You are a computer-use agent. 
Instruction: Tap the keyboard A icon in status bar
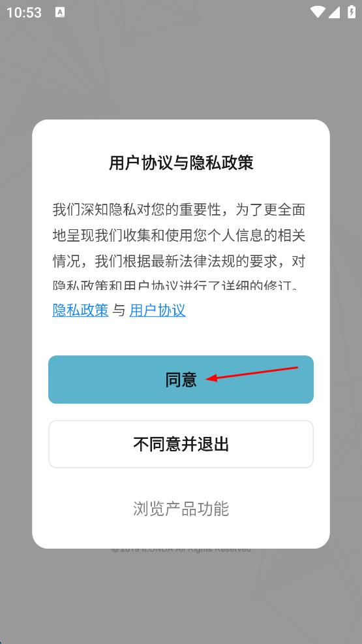[x=60, y=12]
